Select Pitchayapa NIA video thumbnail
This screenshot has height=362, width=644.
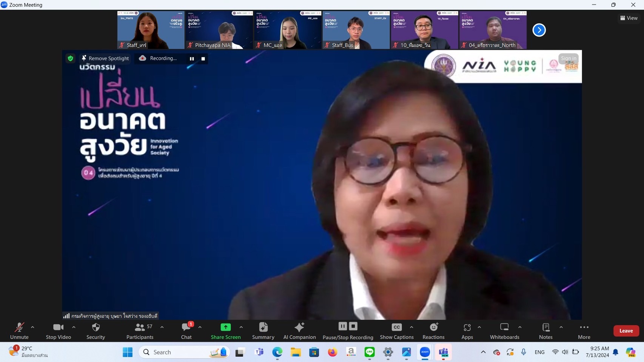pyautogui.click(x=219, y=30)
